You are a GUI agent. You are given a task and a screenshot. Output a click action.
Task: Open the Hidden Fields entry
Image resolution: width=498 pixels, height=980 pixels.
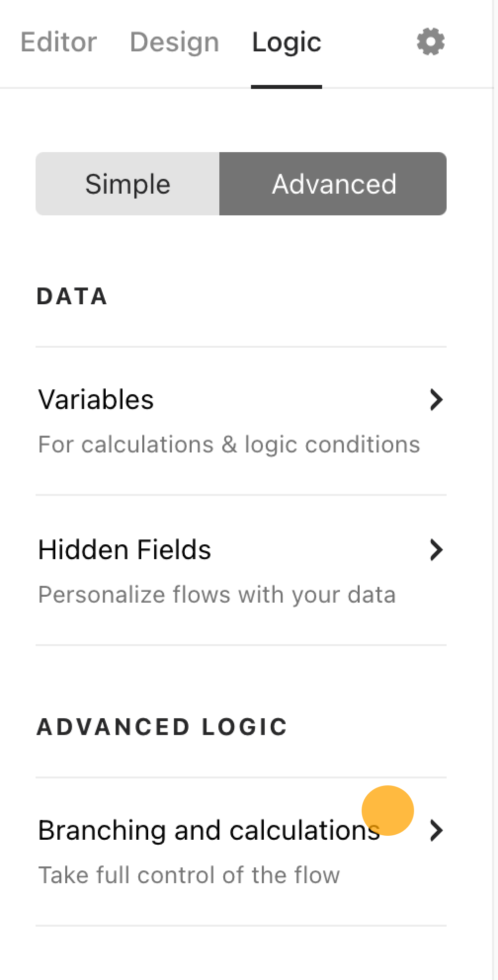241,570
